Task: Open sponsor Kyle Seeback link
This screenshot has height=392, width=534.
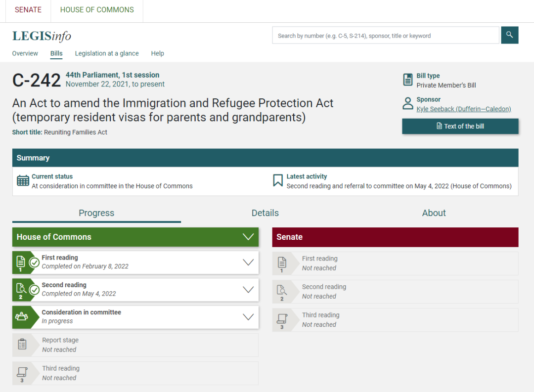Action: (463, 109)
